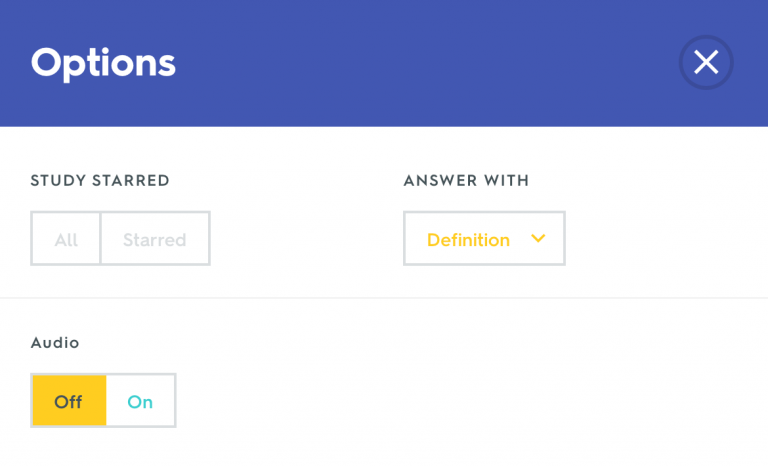Expand the Definition combo box arrow
The image size is (768, 466).
point(538,239)
